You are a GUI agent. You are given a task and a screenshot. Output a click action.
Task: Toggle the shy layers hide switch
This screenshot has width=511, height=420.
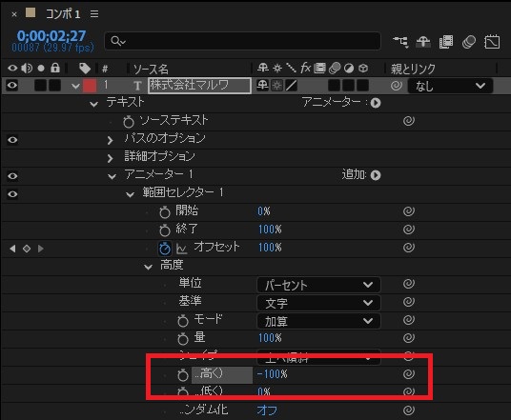(x=423, y=42)
